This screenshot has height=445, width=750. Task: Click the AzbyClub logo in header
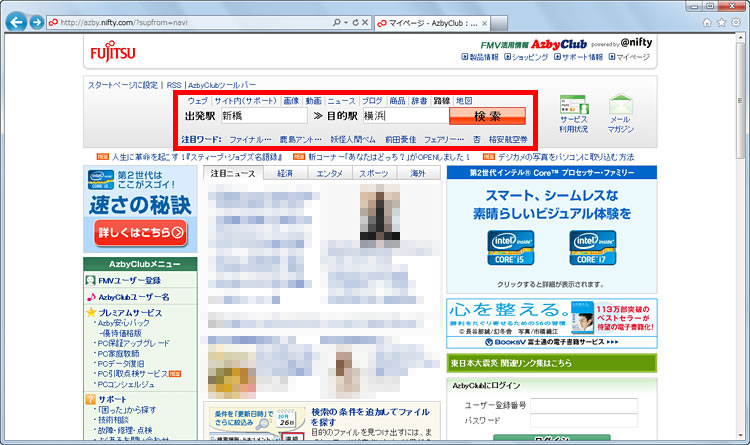tap(558, 44)
